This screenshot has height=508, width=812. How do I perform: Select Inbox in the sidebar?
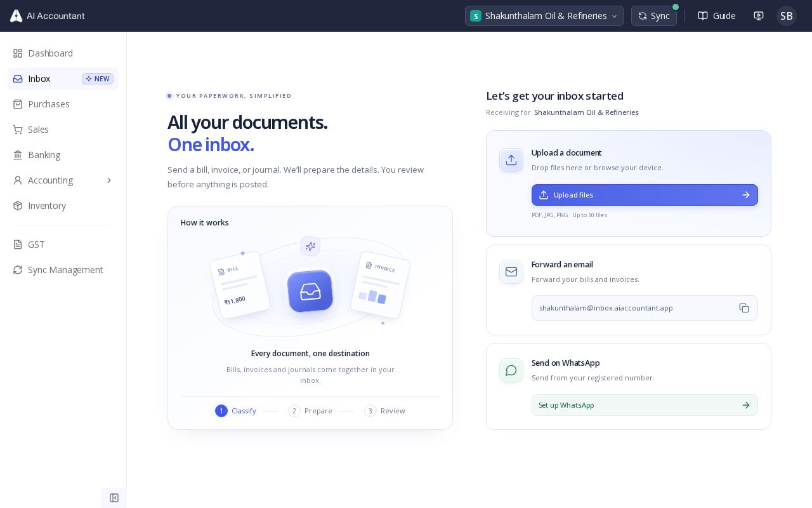tap(63, 79)
